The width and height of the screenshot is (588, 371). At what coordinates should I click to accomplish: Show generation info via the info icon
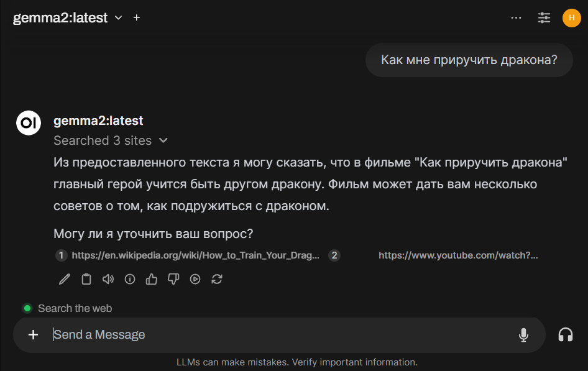pyautogui.click(x=130, y=279)
